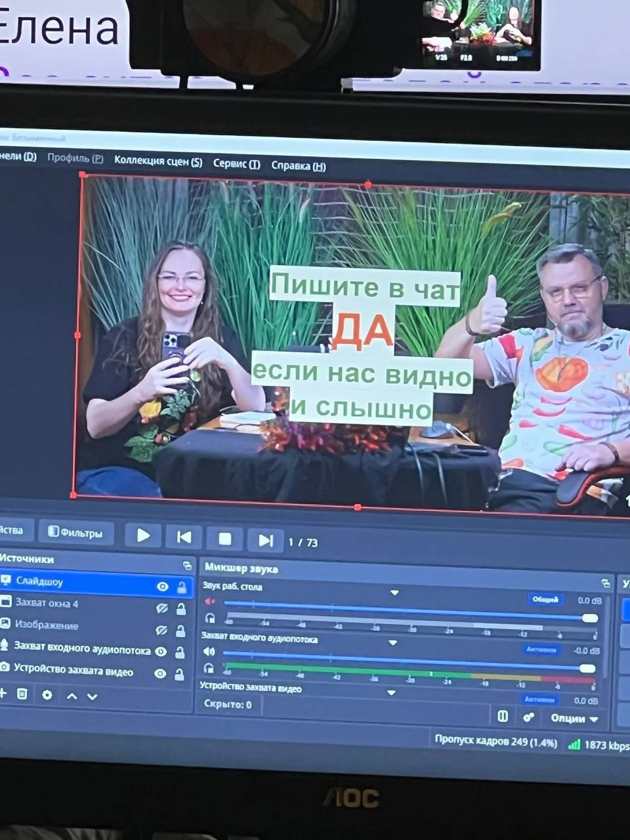Click the camera icon beside Устройство захвата видео

(x=5, y=666)
